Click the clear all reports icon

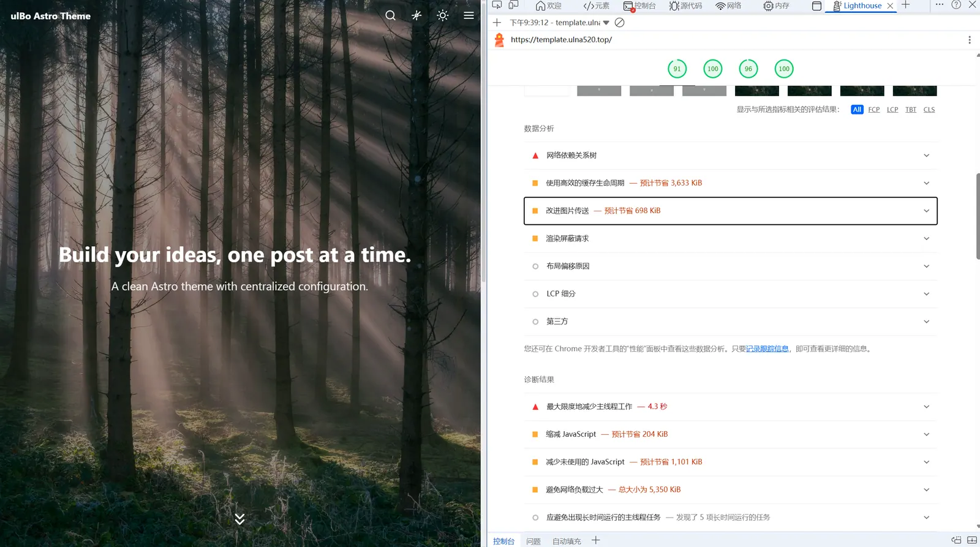619,23
